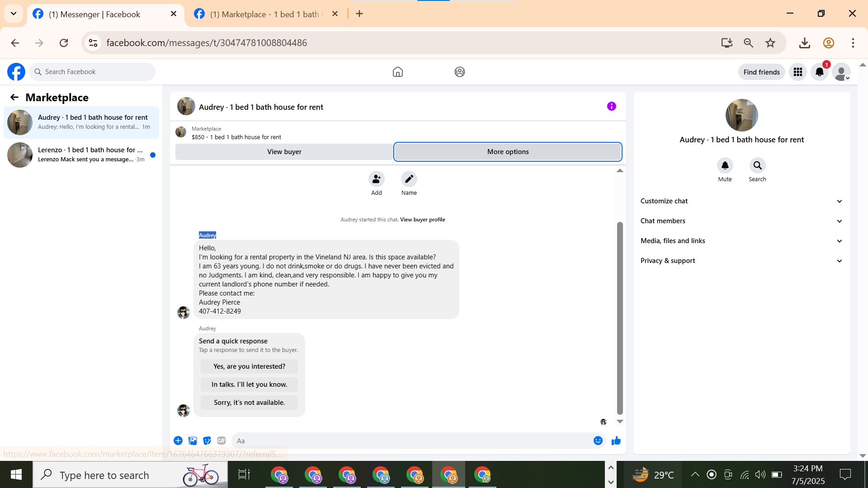Send 'Sorry, it's not available' response
The height and width of the screenshot is (488, 868).
[249, 403]
